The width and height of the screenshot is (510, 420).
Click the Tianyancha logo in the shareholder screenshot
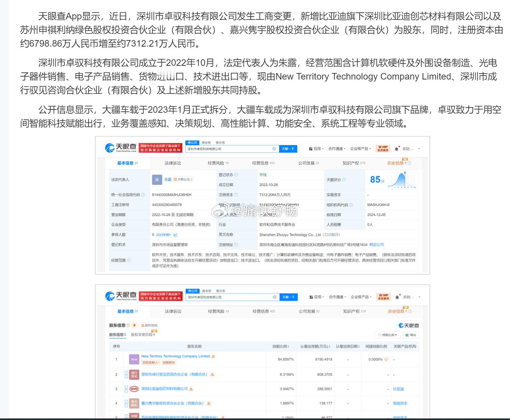pos(121,296)
